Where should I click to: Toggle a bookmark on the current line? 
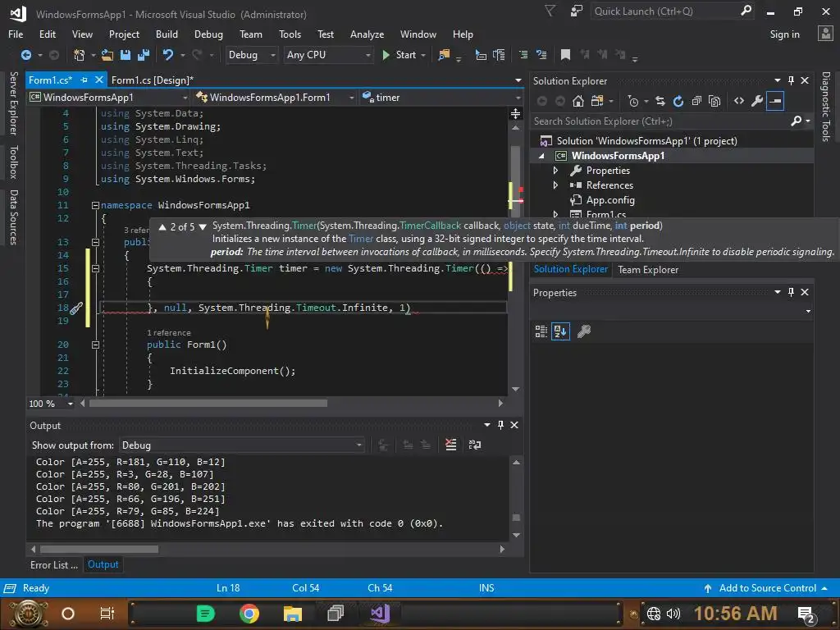click(565, 55)
